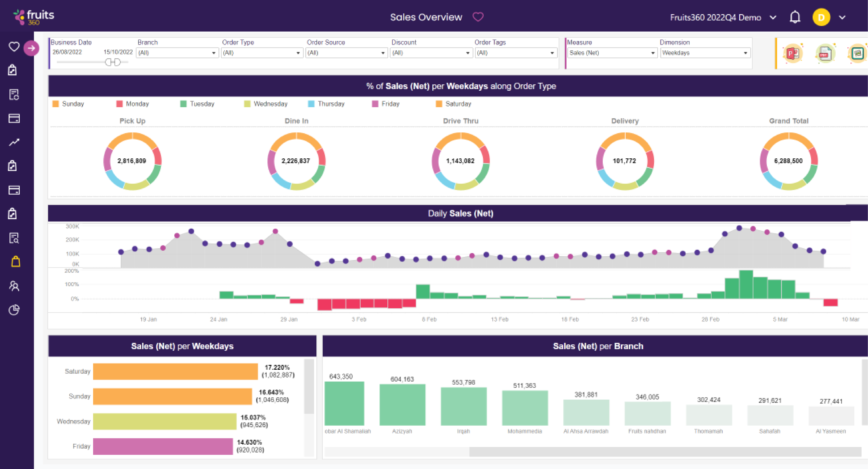This screenshot has height=469, width=868.
Task: Click the Drive Thru donut chart
Action: tap(461, 161)
